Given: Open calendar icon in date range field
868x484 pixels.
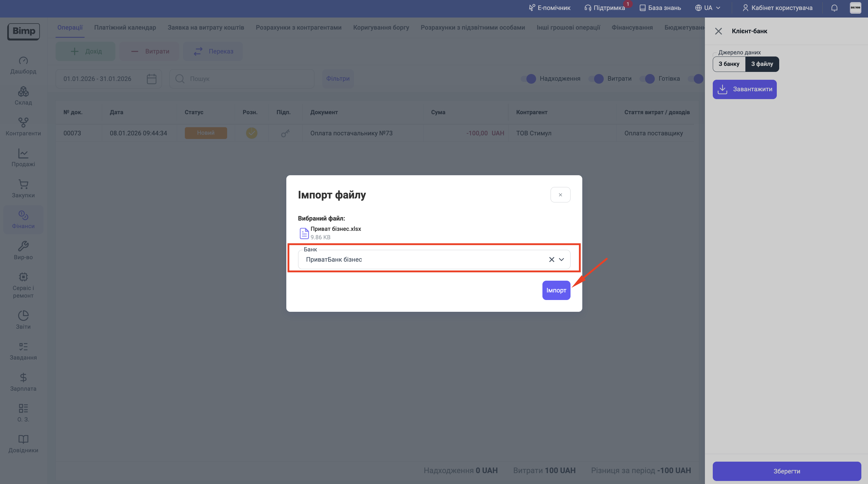Looking at the screenshot, I should click(152, 79).
